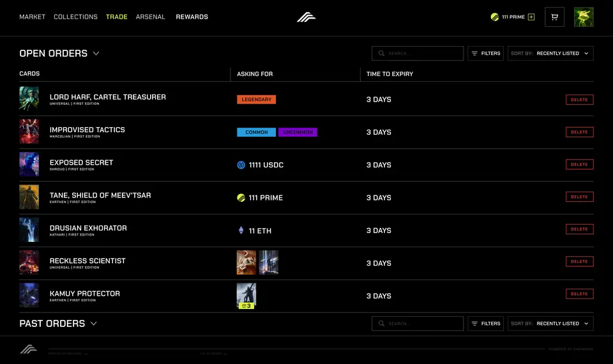Click the Uncommon rarity tag
613x364 pixels.
[298, 132]
